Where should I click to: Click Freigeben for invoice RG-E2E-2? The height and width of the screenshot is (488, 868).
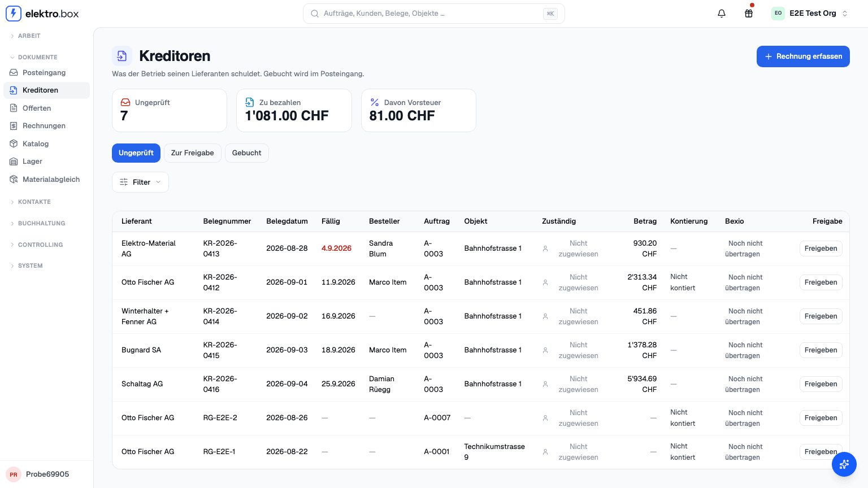(x=821, y=418)
